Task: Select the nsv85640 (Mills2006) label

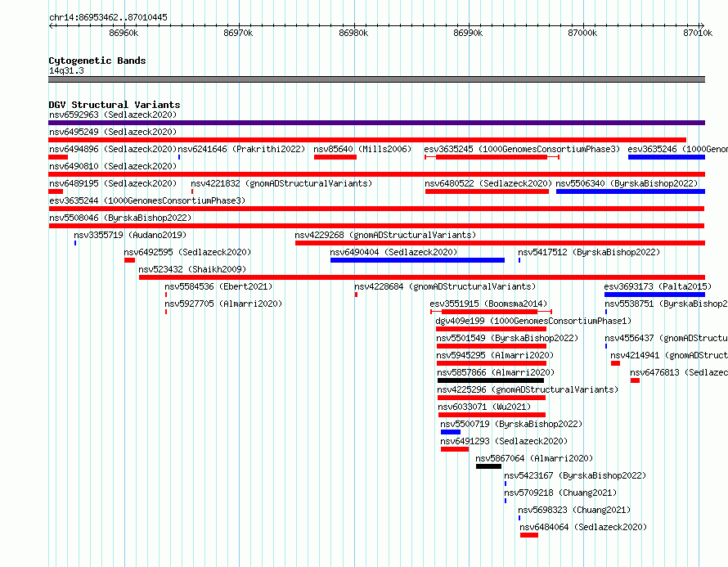Action: (362, 149)
